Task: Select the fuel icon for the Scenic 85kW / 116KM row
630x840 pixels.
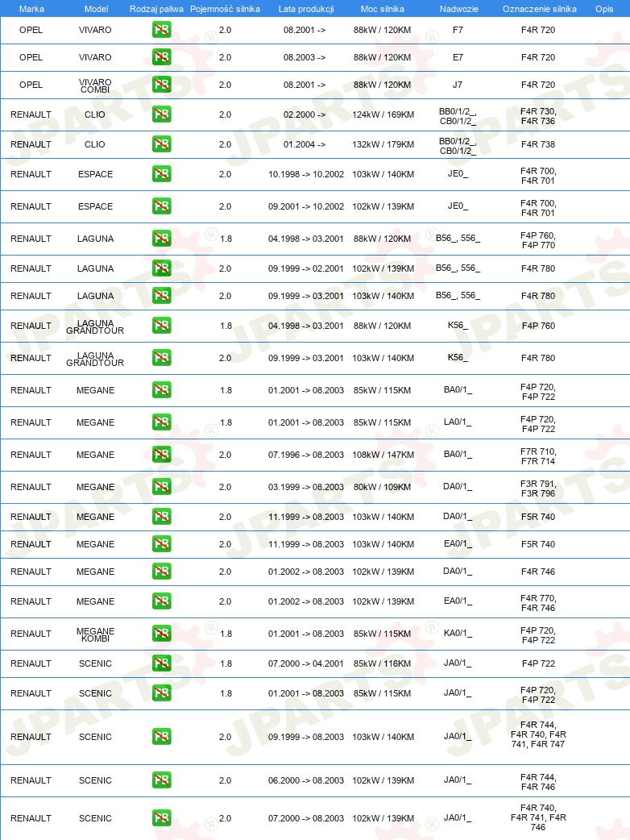Action: tap(162, 663)
